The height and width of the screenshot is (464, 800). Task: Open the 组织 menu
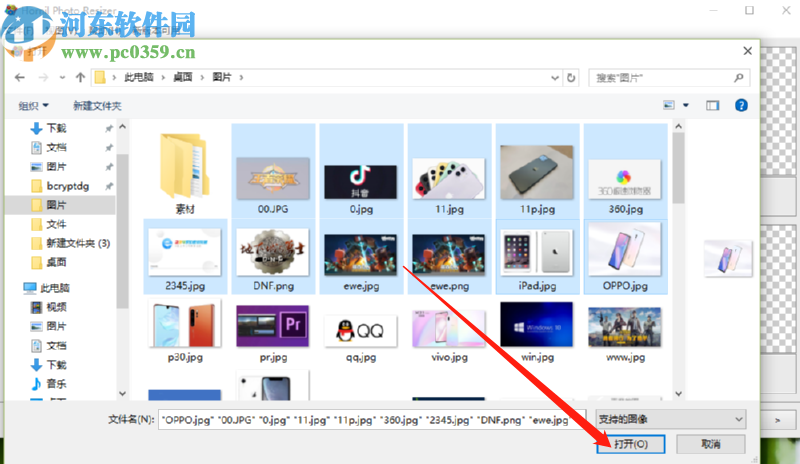click(34, 106)
